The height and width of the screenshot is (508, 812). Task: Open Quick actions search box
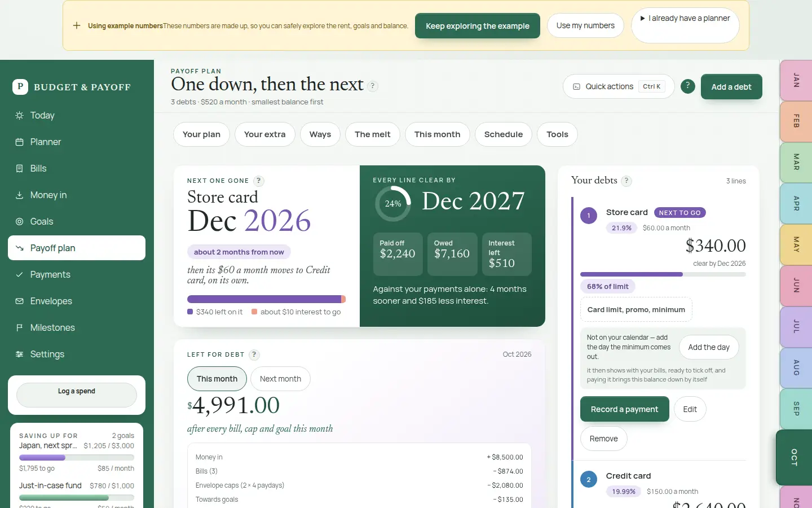[619, 86]
